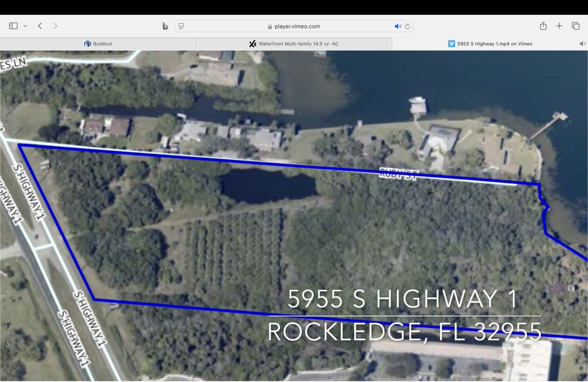
Task: Mute the Vimeo tab via speaker icon
Action: pyautogui.click(x=583, y=44)
